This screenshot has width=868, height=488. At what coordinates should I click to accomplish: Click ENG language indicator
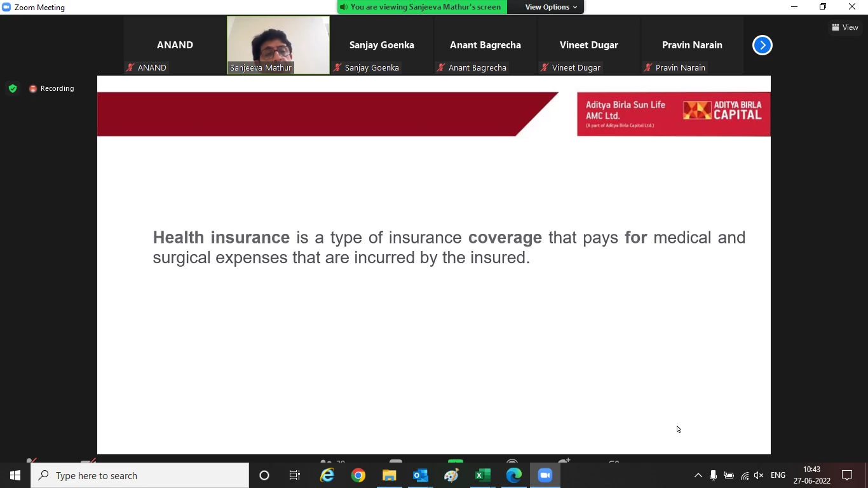tap(778, 475)
